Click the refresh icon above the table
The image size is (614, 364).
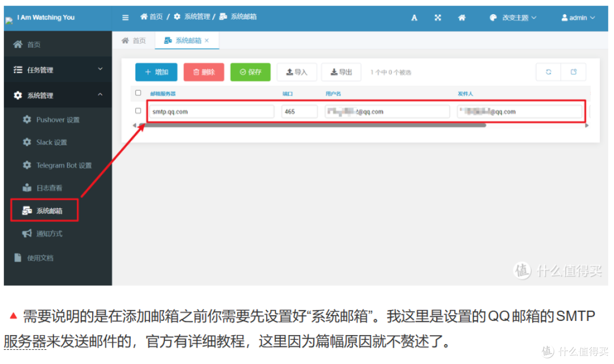[x=547, y=72]
